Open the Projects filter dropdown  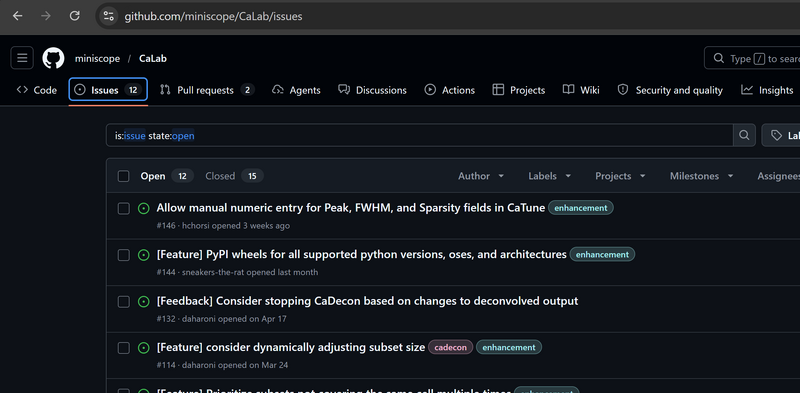pyautogui.click(x=620, y=176)
